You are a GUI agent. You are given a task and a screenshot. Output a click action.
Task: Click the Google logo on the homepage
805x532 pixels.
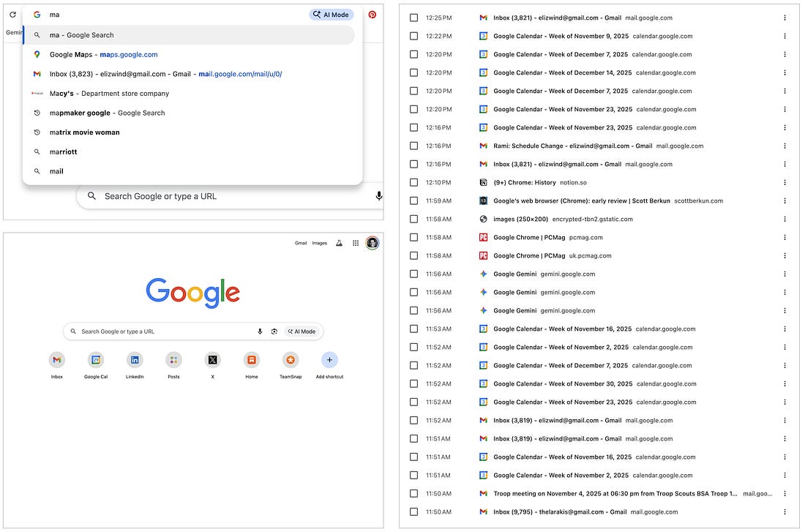192,293
